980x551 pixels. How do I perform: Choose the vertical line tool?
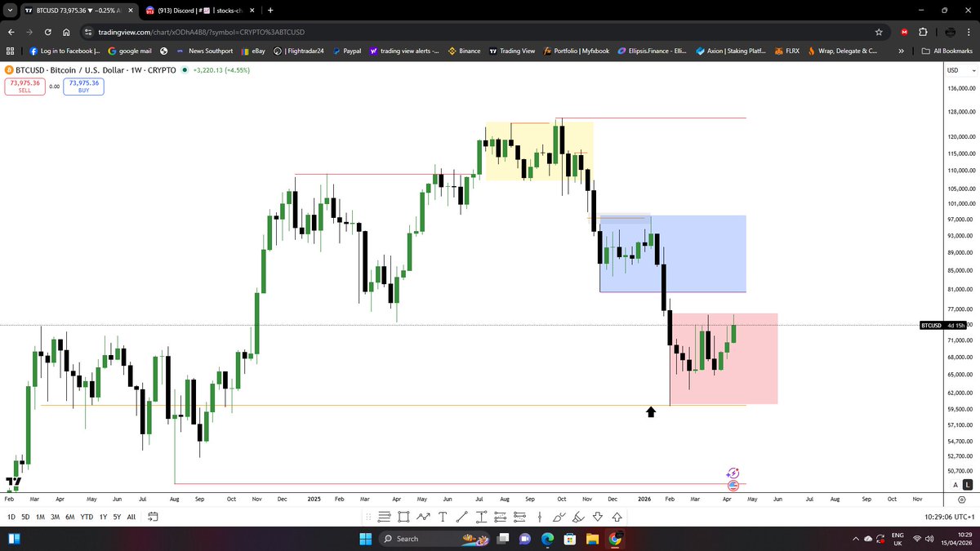539,517
